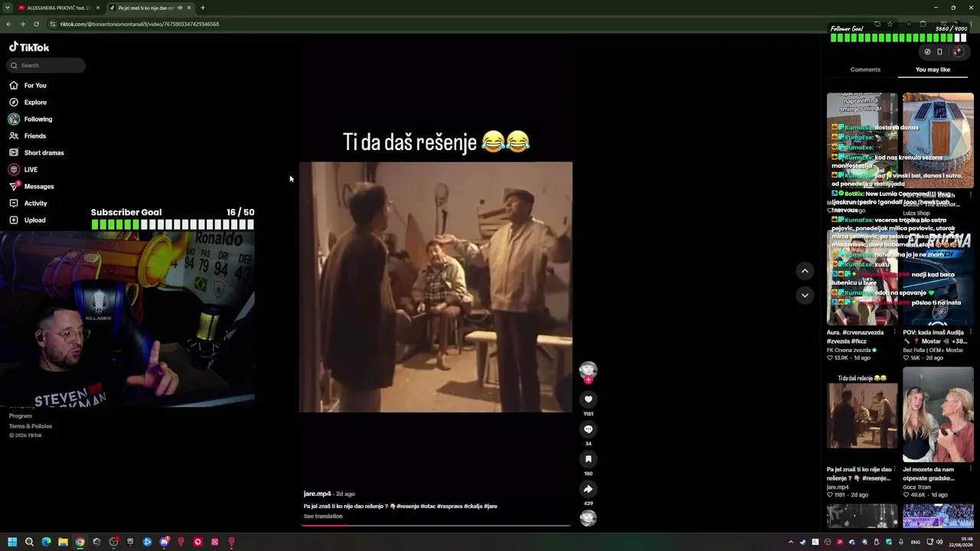The height and width of the screenshot is (551, 980).
Task: Open the get app phone icon
Action: click(x=939, y=52)
